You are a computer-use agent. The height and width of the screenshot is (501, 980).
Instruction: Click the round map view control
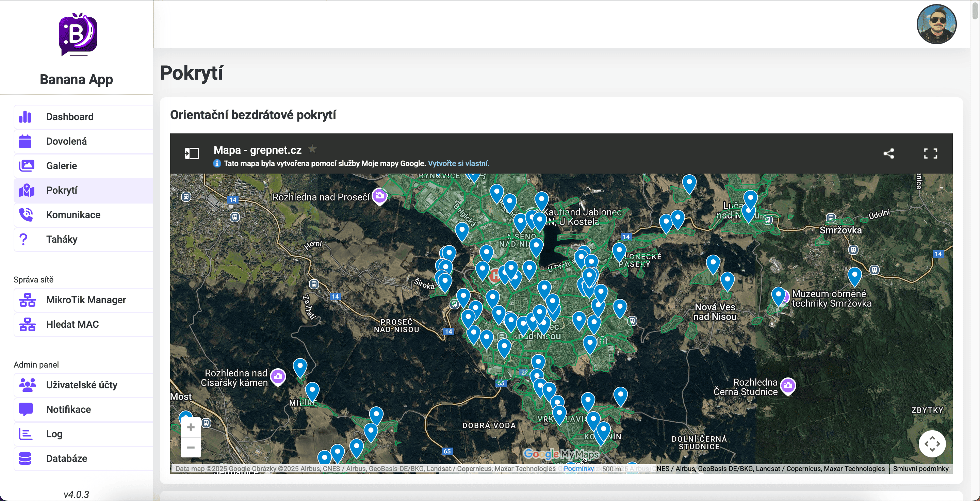(x=932, y=443)
